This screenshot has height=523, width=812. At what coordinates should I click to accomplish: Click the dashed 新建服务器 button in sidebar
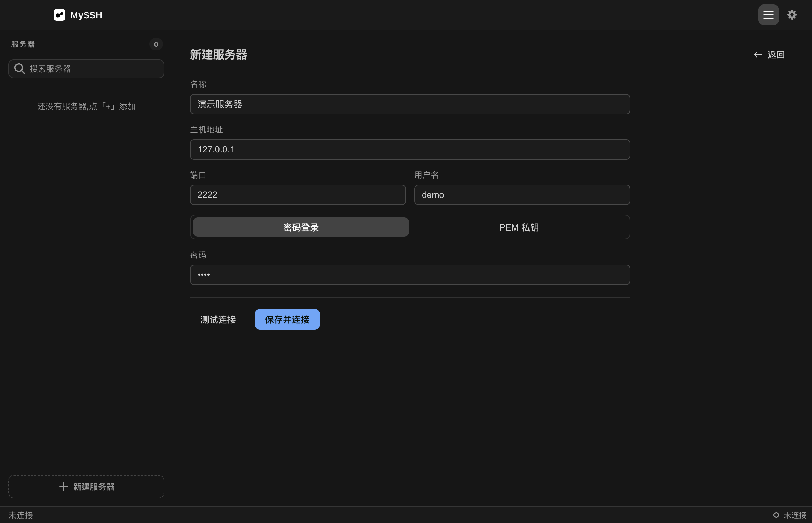tap(86, 487)
